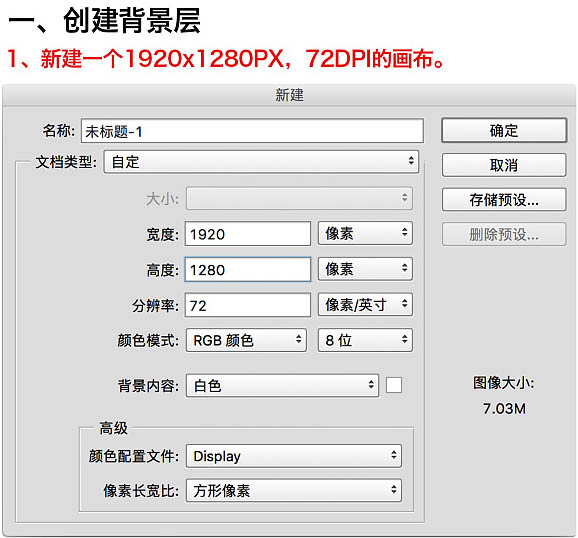The height and width of the screenshot is (538, 578).
Task: Click the 高级 section label
Action: click(114, 428)
